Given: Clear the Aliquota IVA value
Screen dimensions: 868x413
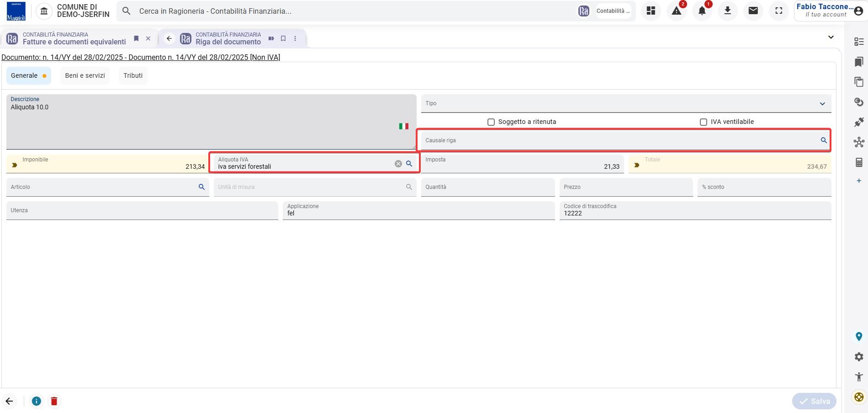Looking at the screenshot, I should click(x=398, y=164).
